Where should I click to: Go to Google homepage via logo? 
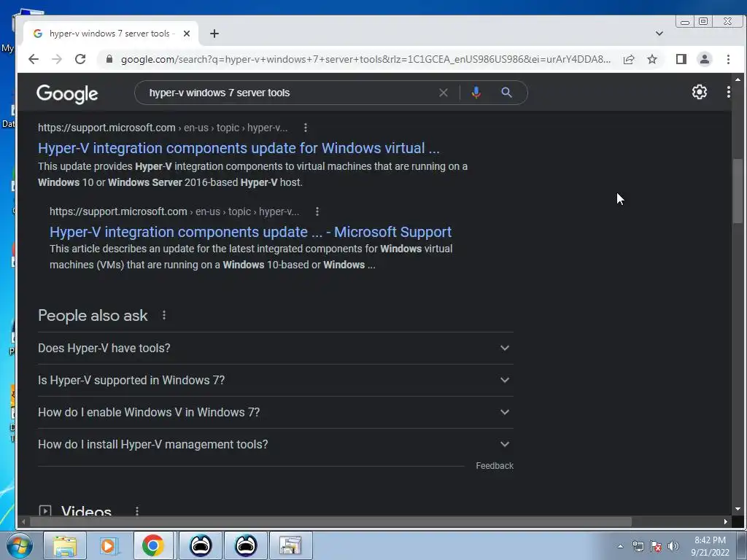click(67, 93)
